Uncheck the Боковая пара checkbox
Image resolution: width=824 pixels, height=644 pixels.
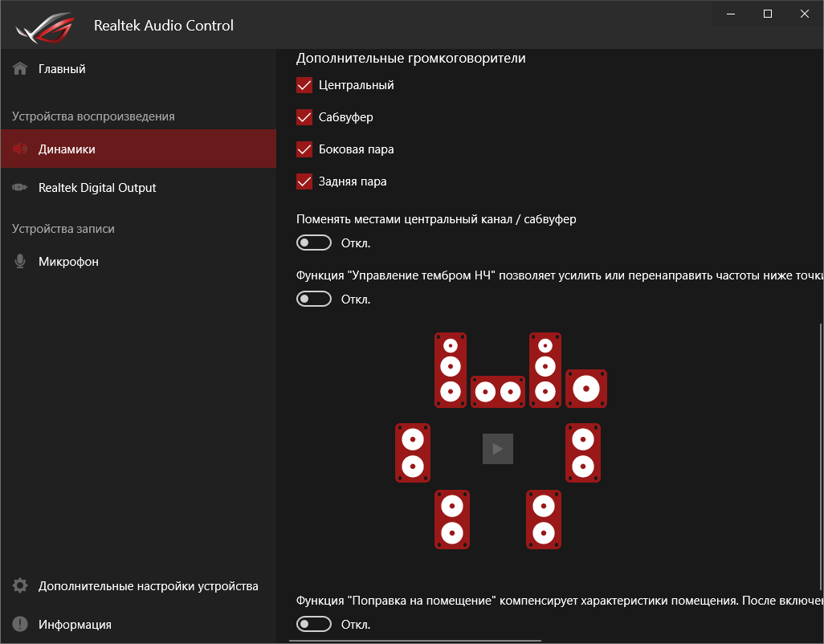[304, 149]
